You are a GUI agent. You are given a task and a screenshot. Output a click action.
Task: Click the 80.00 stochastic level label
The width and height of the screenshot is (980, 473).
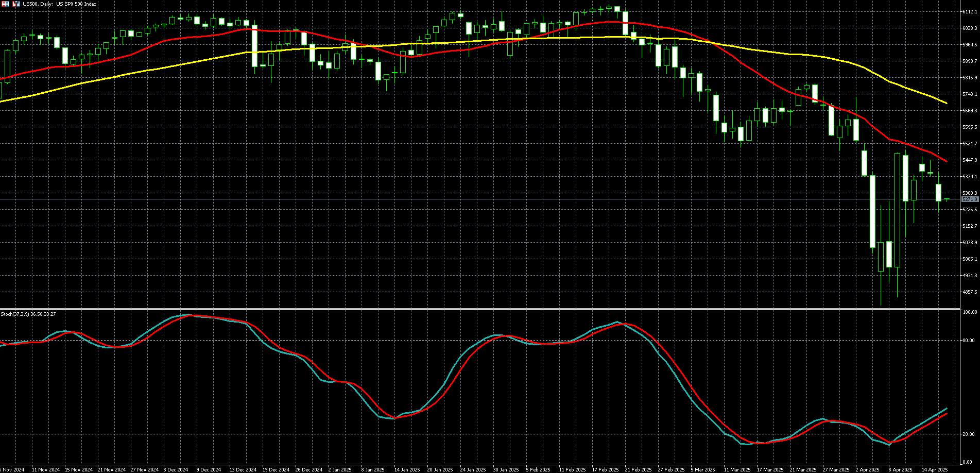[x=970, y=340]
